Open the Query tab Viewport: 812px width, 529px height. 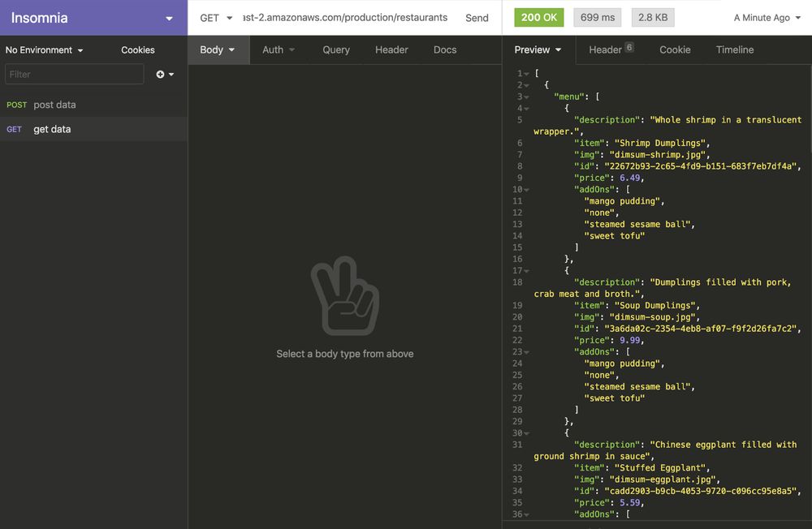tap(336, 49)
